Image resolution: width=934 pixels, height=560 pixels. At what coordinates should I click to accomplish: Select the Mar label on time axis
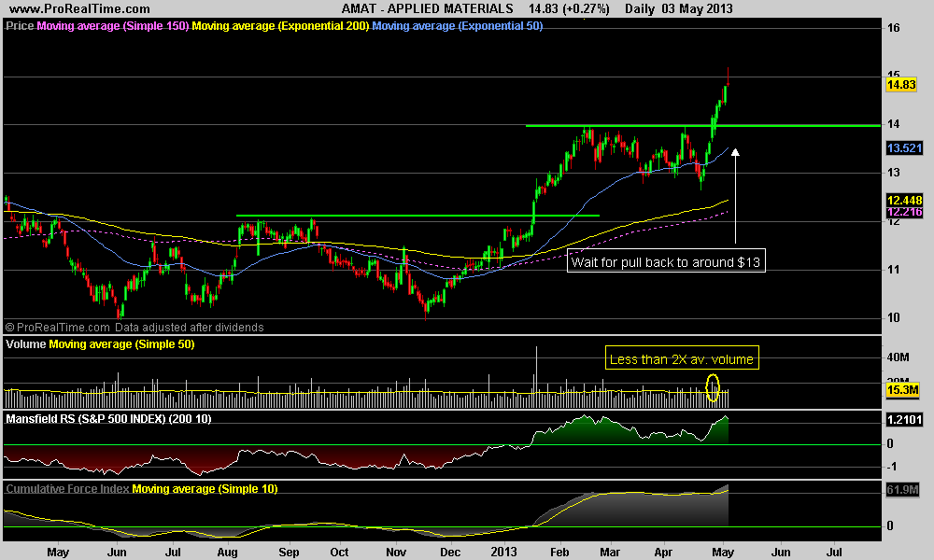610,553
